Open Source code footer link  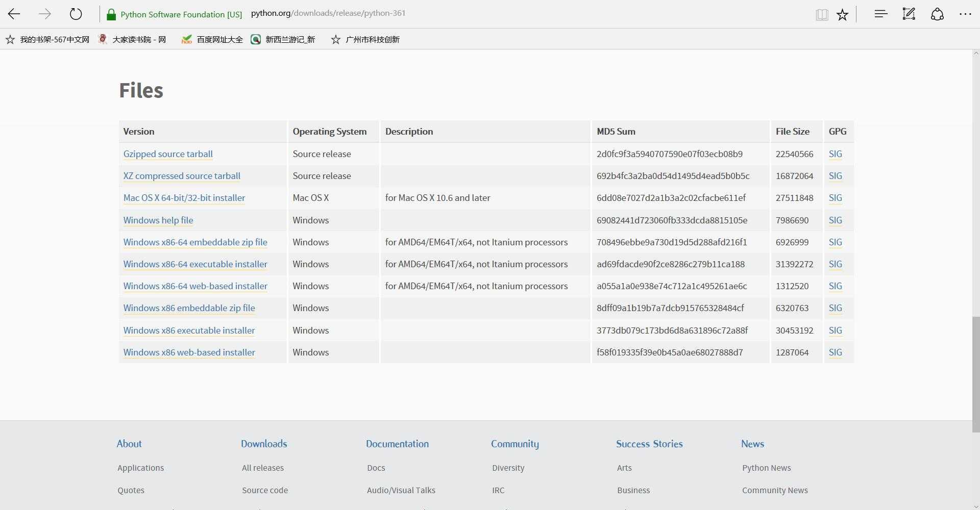click(265, 490)
